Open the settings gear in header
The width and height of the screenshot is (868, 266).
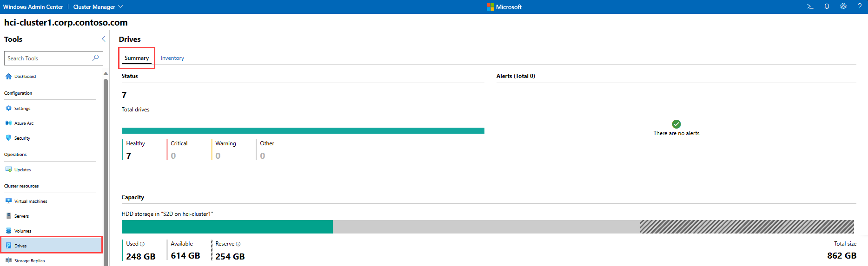[x=843, y=6]
